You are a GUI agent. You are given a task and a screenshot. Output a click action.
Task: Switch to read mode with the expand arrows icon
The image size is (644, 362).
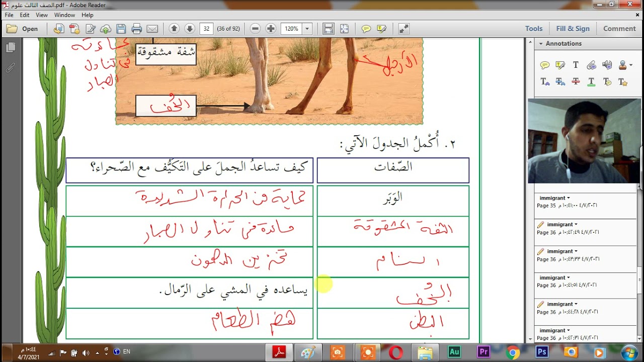404,29
